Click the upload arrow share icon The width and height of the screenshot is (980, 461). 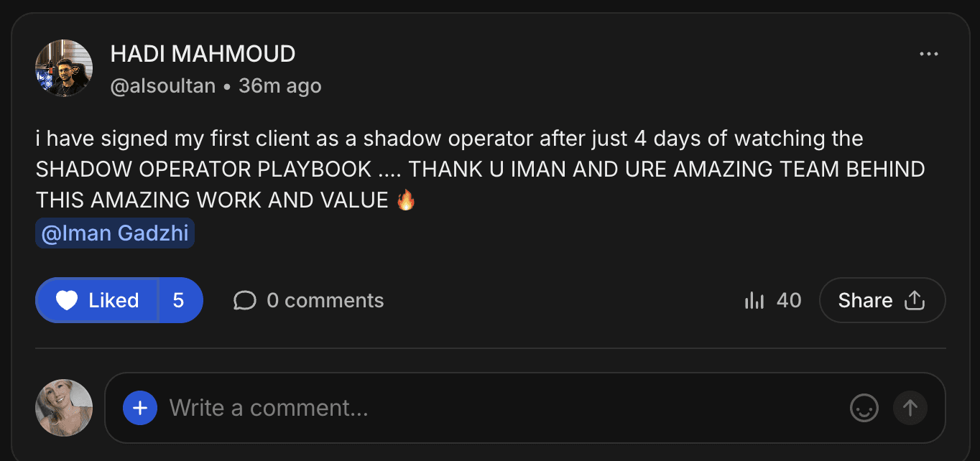point(915,300)
